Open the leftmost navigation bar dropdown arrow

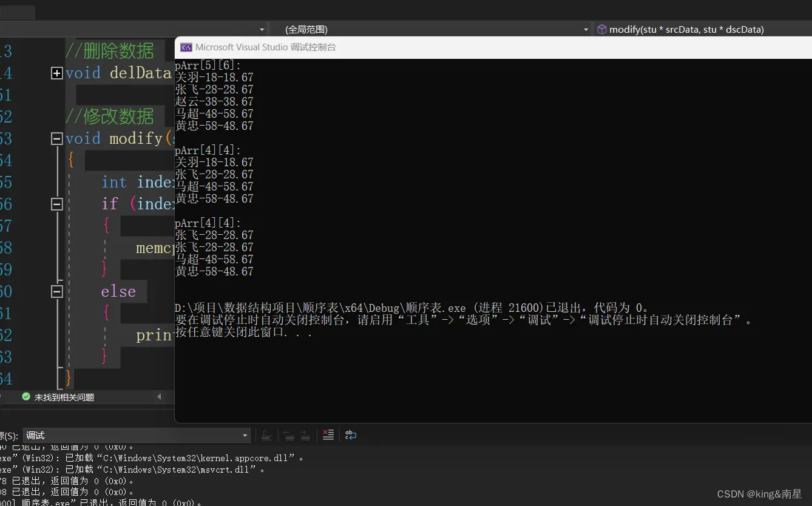(262, 29)
